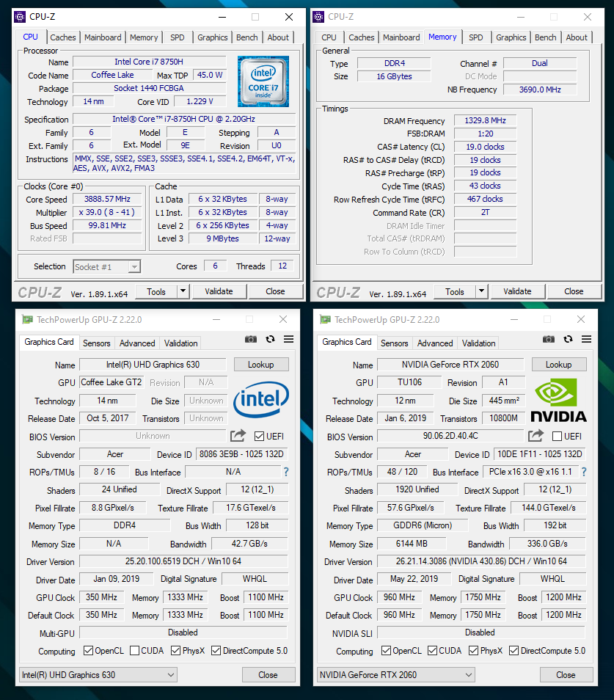Click CPU-Z app icon in left CPU-Z title bar

pos(20,17)
